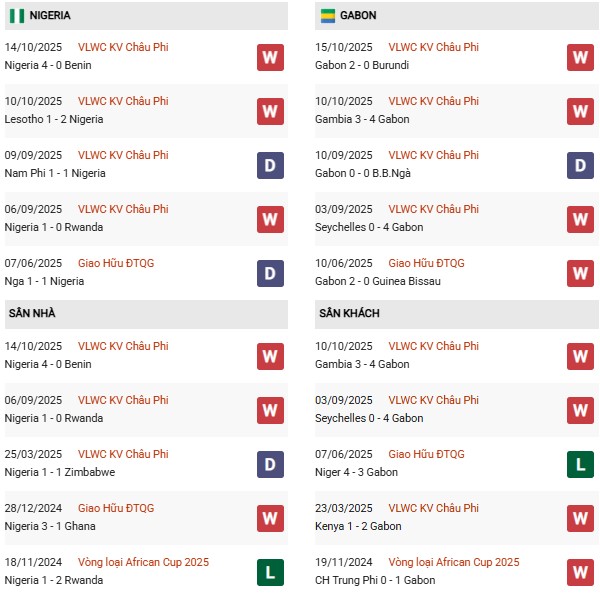This screenshot has height=594, width=600.
Task: Click L badge for Nigeria 1 - 2 Rwanda
Action: (x=270, y=572)
